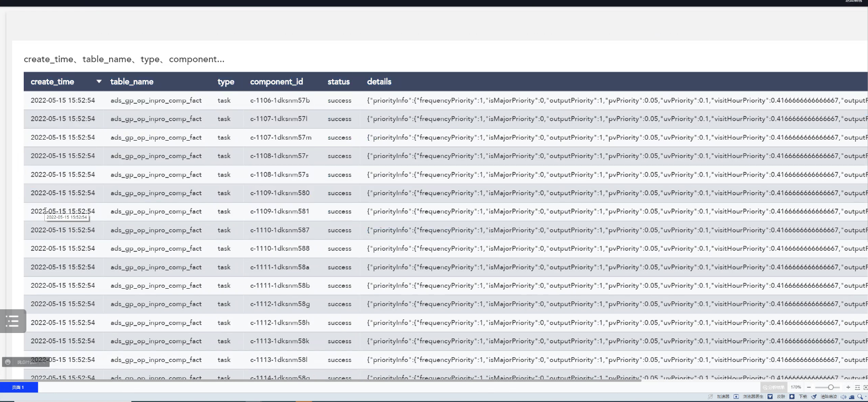Click the 加速器 accelerator label
Viewport: 868px width, 402px height.
pyautogui.click(x=722, y=397)
